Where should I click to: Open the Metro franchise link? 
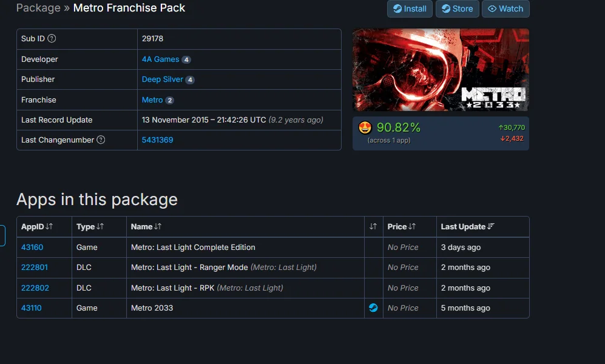tap(152, 100)
